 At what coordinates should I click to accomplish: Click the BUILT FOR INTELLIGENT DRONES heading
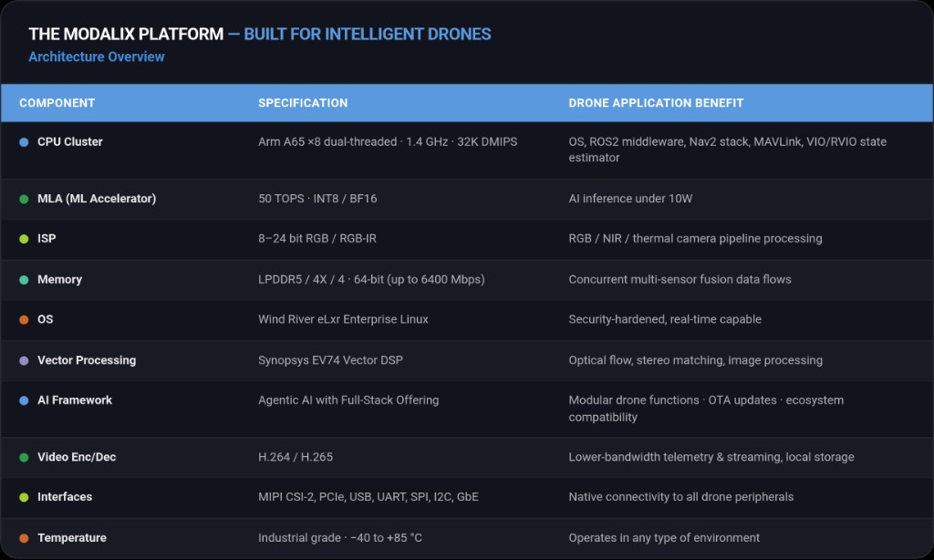pos(368,34)
